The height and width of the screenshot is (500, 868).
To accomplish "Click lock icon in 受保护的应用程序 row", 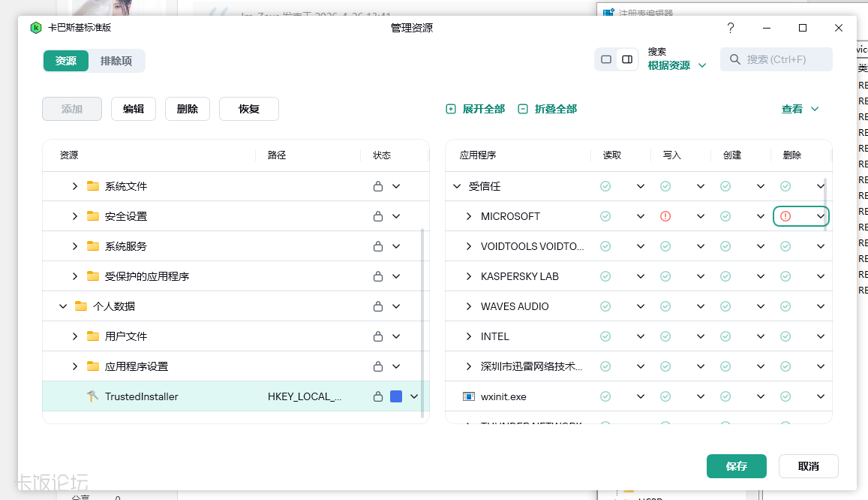I will [x=378, y=276].
